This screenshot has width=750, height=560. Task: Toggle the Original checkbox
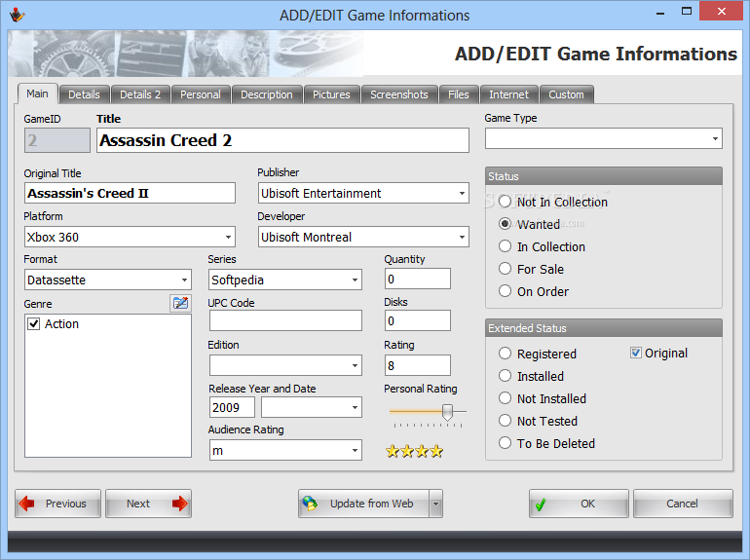point(636,353)
